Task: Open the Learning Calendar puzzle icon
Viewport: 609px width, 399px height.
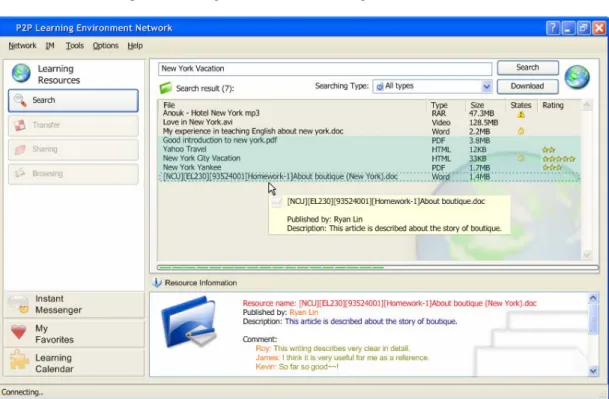Action: point(19,360)
